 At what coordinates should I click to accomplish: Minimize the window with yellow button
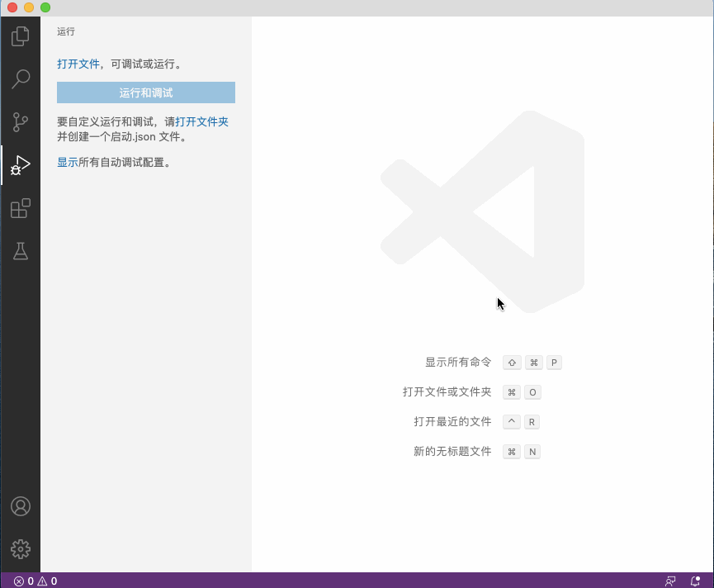tap(29, 7)
